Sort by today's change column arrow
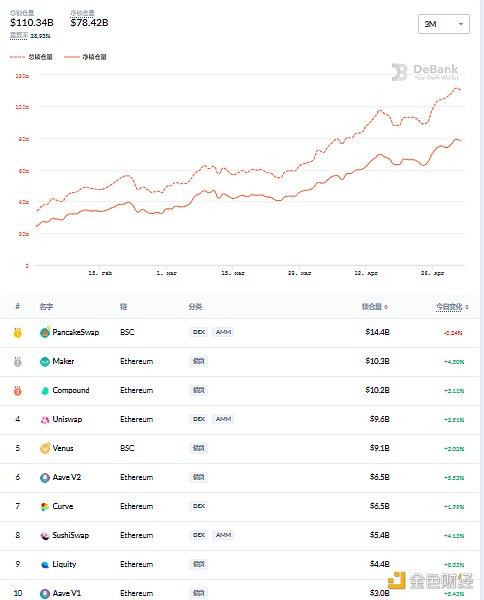Image resolution: width=484 pixels, height=600 pixels. (467, 307)
